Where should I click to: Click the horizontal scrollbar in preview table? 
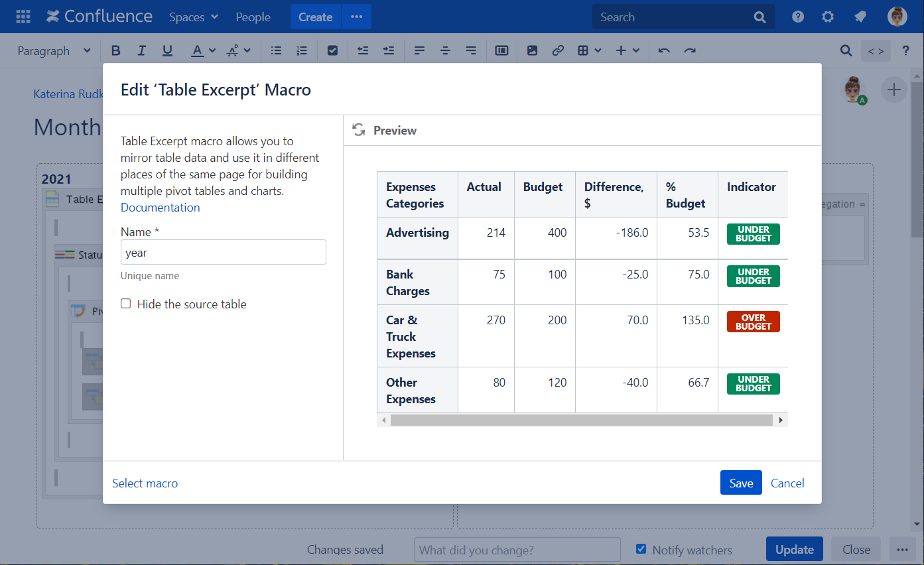point(581,420)
